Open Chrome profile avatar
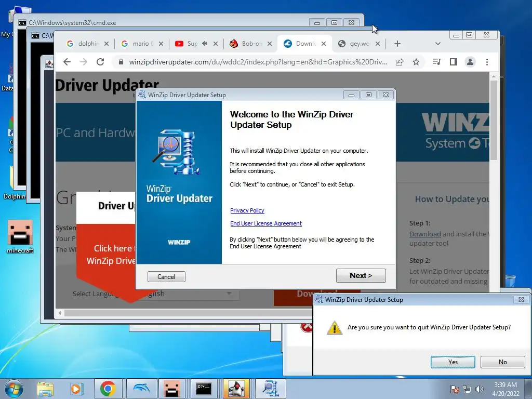 [x=470, y=62]
